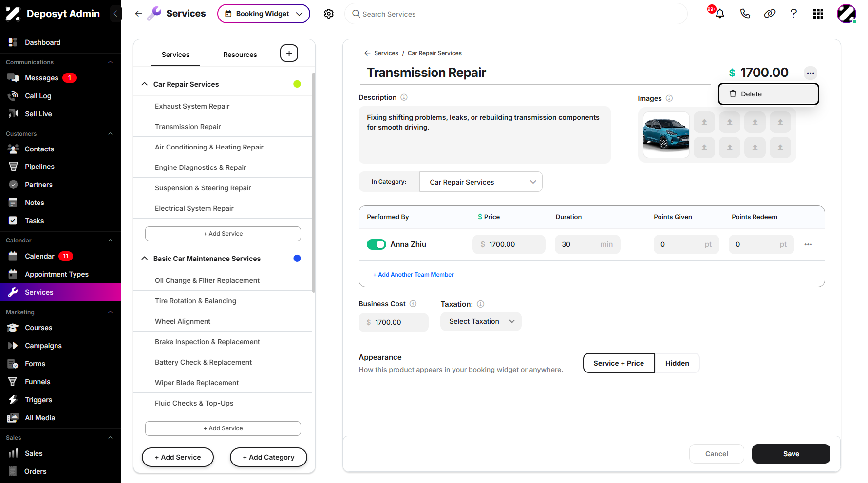868x483 pixels.
Task: Collapse Basic Car Maintenance Services category
Action: (144, 259)
